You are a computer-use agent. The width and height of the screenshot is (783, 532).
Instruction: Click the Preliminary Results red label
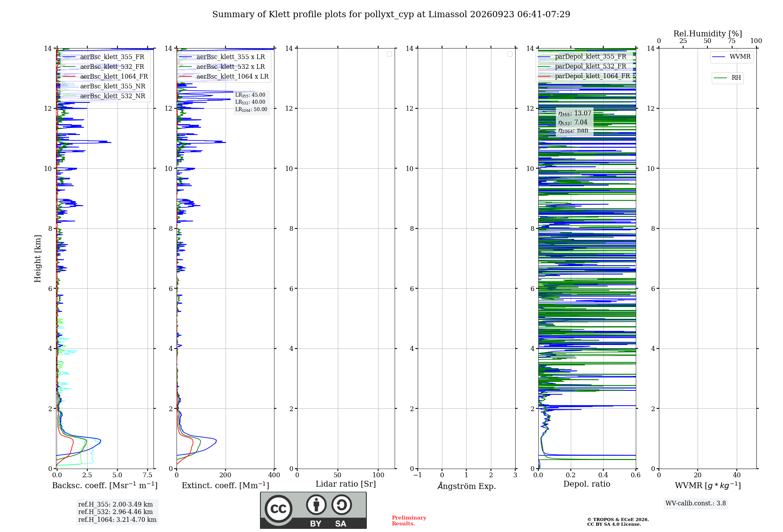click(x=409, y=521)
